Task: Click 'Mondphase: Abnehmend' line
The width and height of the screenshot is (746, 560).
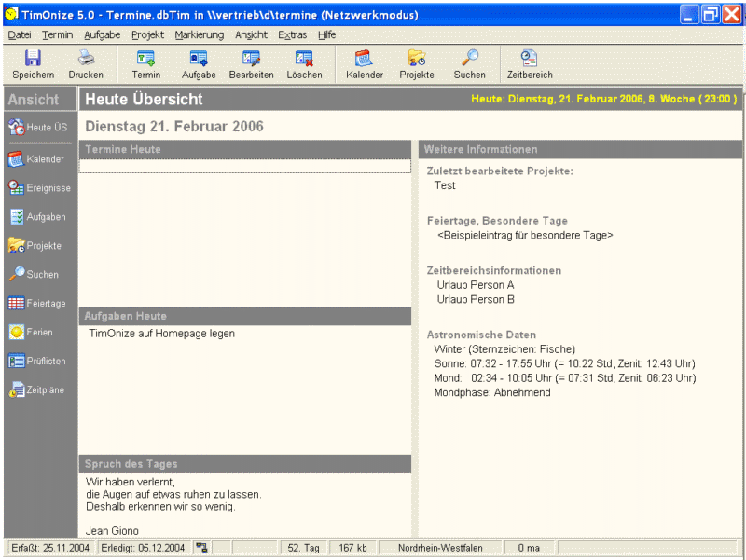Action: click(492, 392)
